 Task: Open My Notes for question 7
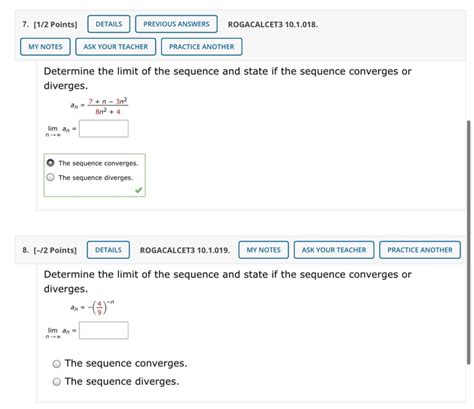[45, 47]
